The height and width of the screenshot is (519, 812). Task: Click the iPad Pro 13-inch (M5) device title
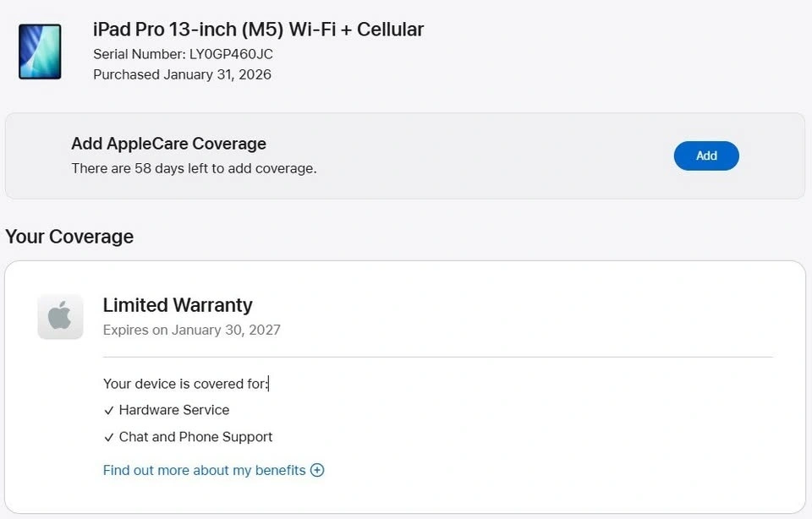258,30
